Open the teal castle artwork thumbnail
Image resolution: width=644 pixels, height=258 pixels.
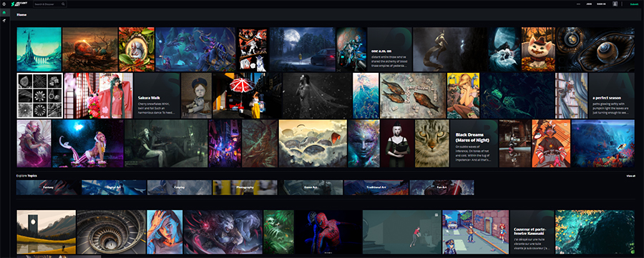39,49
